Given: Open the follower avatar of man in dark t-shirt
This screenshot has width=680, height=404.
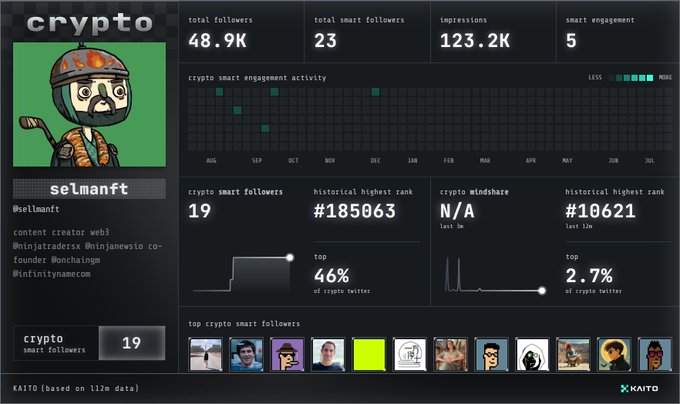Looking at the screenshot, I should click(x=328, y=355).
